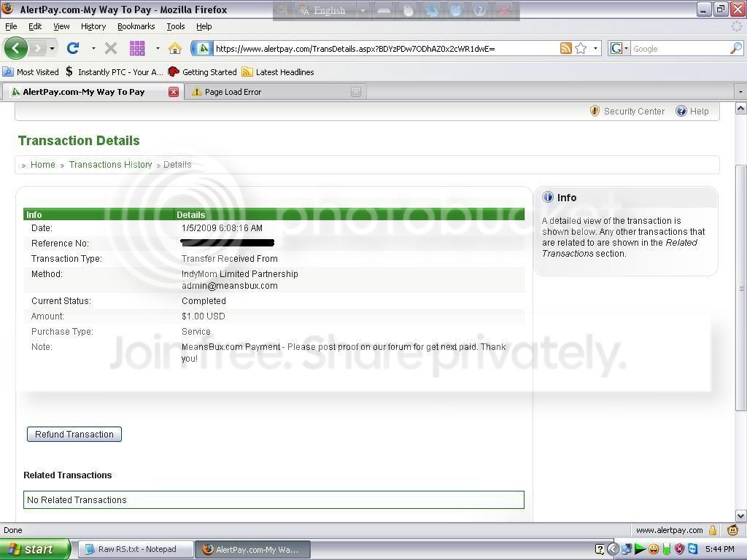Click the AlertPay URL address field

pyautogui.click(x=386, y=48)
